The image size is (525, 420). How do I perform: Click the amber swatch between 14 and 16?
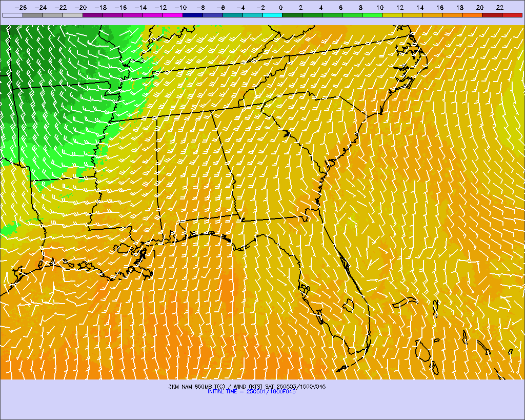pos(432,15)
